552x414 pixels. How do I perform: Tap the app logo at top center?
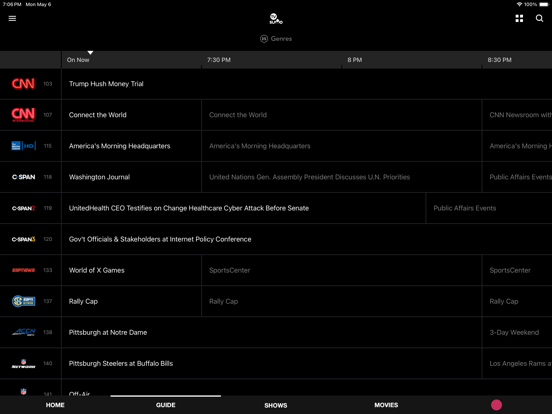click(276, 18)
